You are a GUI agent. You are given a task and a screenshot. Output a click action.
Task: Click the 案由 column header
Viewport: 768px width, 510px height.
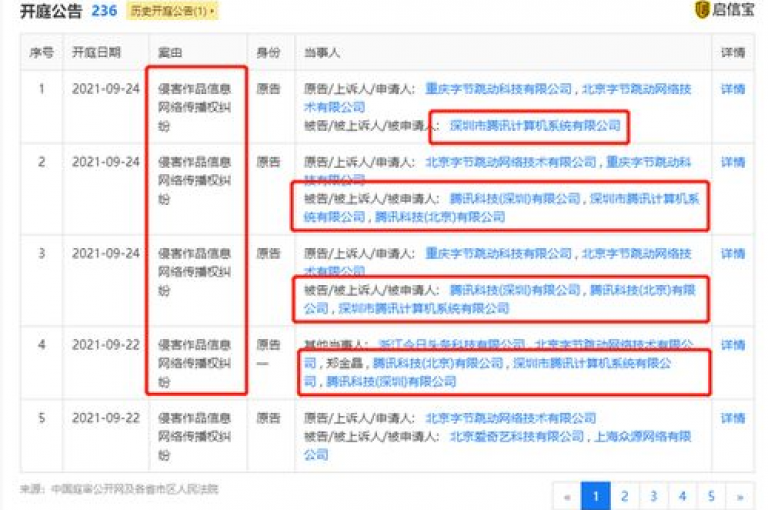pos(170,52)
